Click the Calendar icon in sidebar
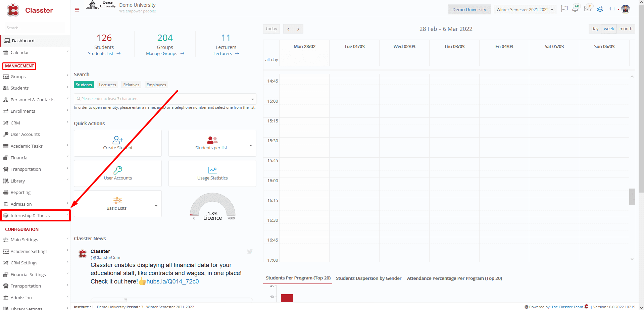644x310 pixels. point(6,52)
